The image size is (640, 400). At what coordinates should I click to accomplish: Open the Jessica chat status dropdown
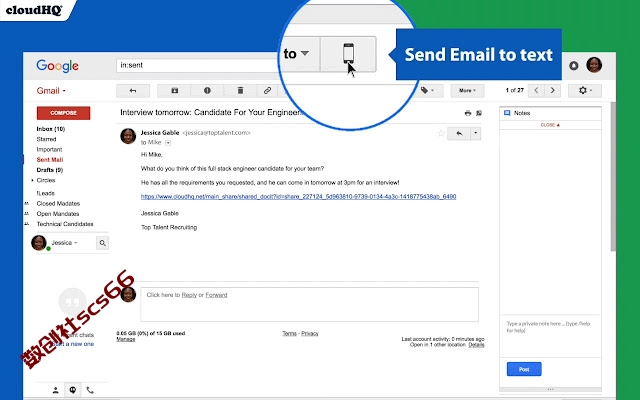pyautogui.click(x=64, y=243)
